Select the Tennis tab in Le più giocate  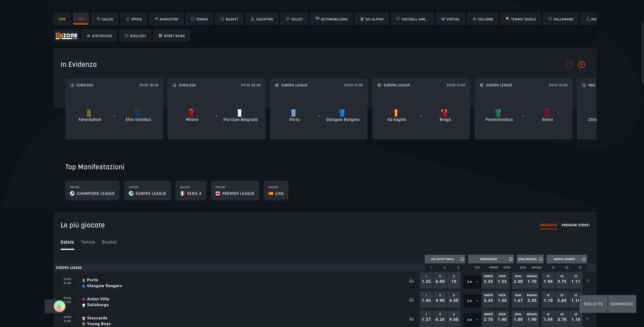click(x=88, y=242)
